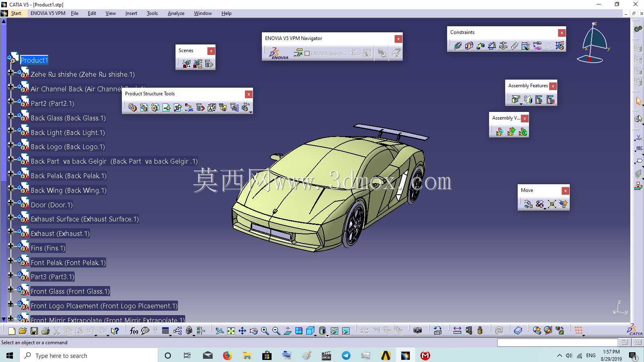Open the File menu
Viewport: 644px width, 362px height.
click(75, 13)
